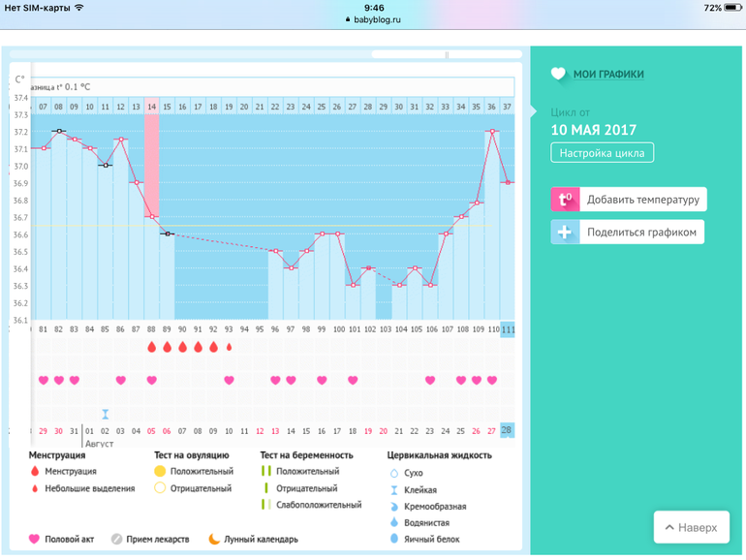Click the Половой акт pink heart legend icon
The height and width of the screenshot is (560, 746).
tap(35, 540)
